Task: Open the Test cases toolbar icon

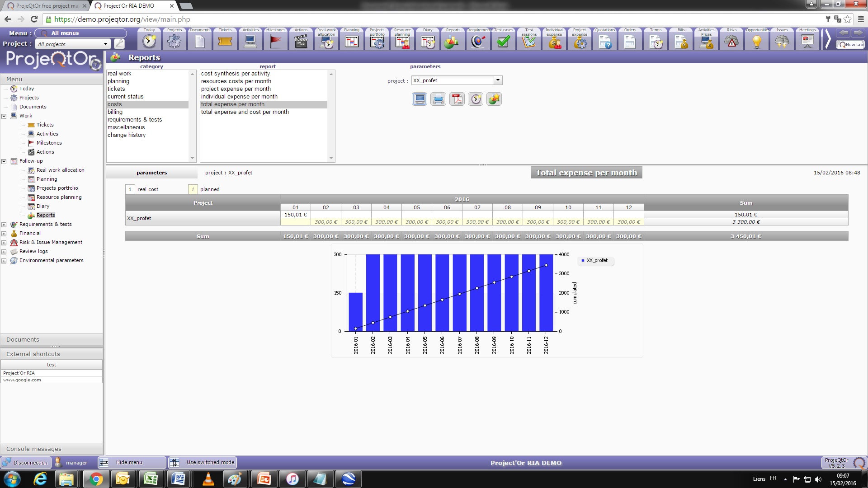Action: (503, 41)
